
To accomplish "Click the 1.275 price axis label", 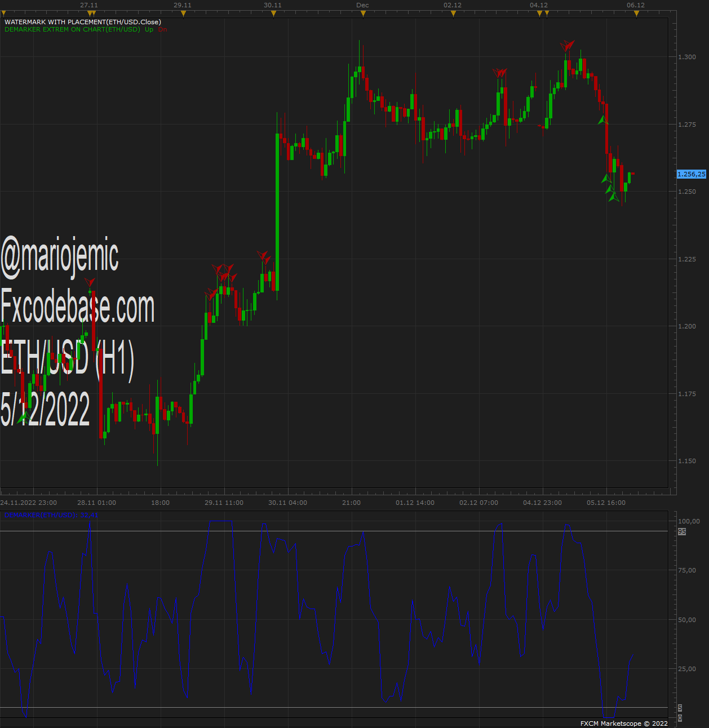I will [x=686, y=125].
